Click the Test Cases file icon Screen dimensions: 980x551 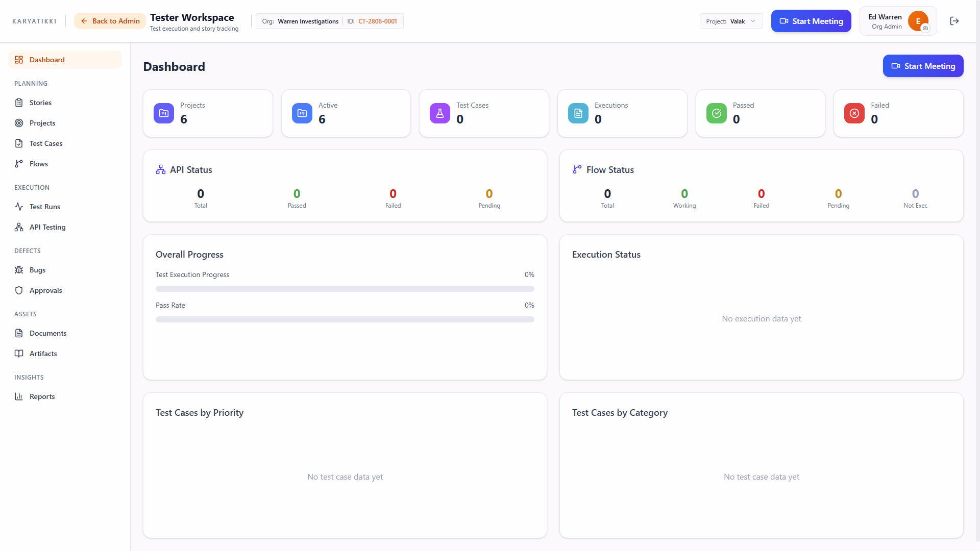click(19, 143)
